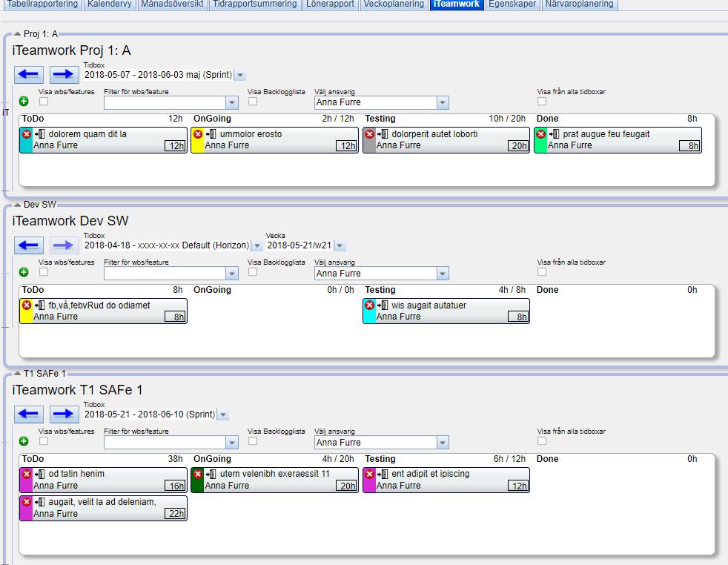
Task: Enable Visa wbs/features in Proj 1: A
Action: tap(44, 101)
